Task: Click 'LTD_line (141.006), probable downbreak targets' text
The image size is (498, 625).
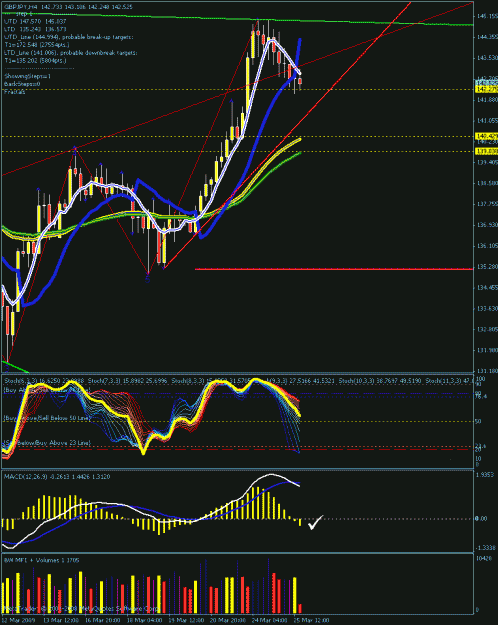Action: 71,53
